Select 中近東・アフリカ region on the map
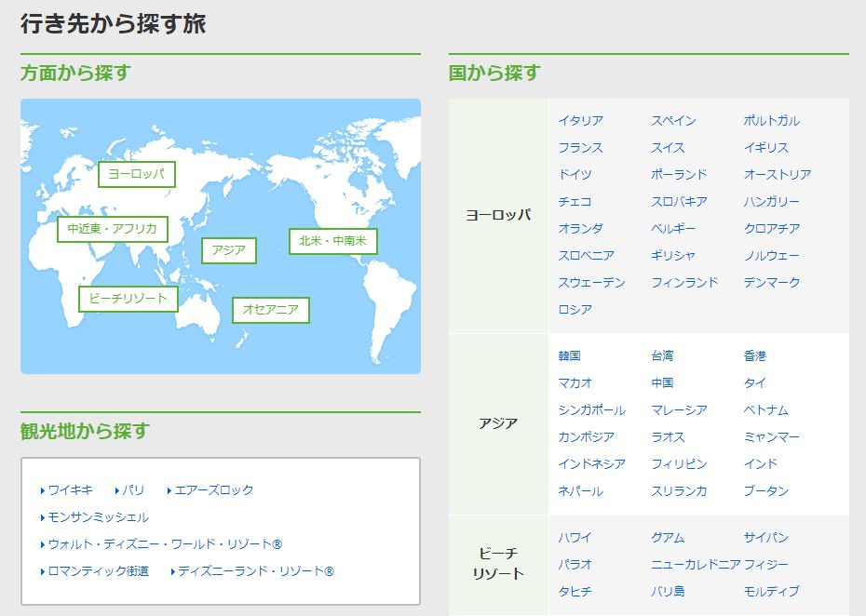This screenshot has width=866, height=616. tap(111, 230)
